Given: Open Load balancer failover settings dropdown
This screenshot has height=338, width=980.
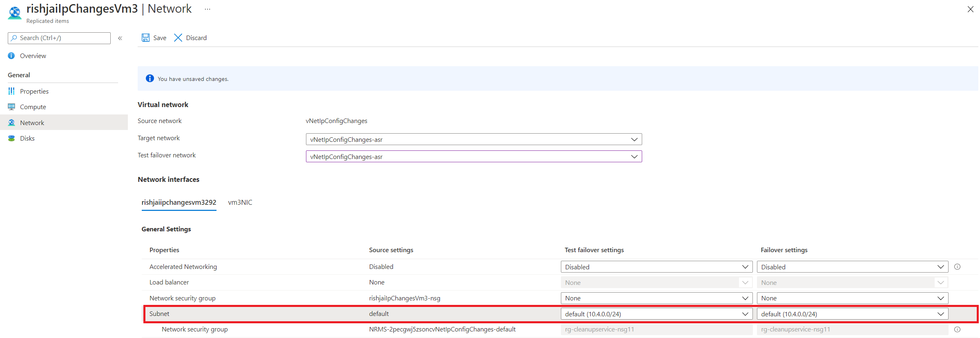Looking at the screenshot, I should (x=853, y=282).
